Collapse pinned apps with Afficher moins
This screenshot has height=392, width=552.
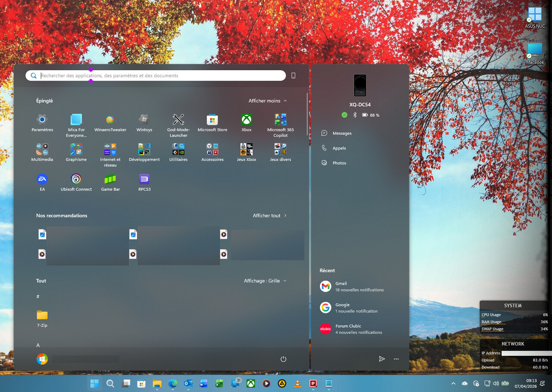(267, 101)
